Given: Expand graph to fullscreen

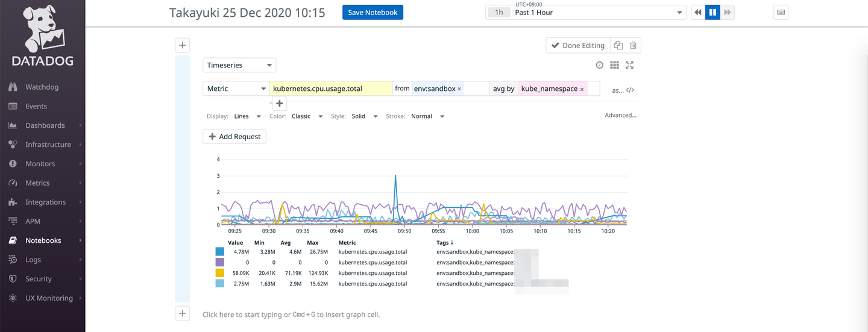Looking at the screenshot, I should pos(630,65).
